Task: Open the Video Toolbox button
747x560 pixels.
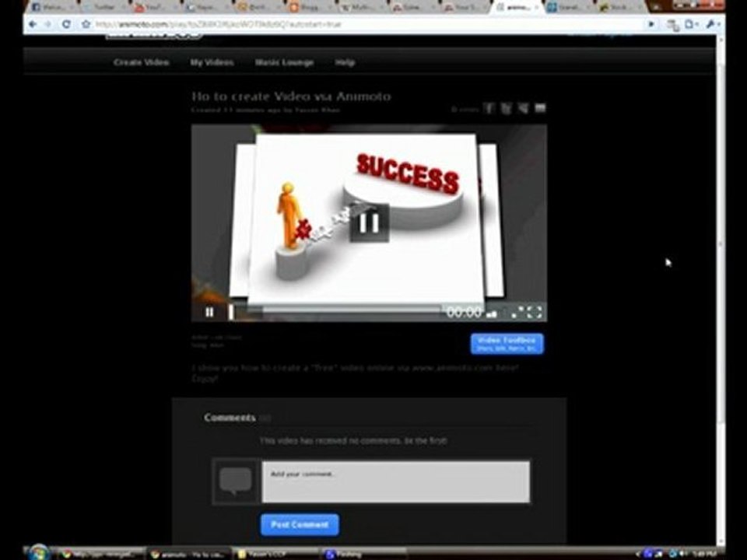Action: (507, 344)
